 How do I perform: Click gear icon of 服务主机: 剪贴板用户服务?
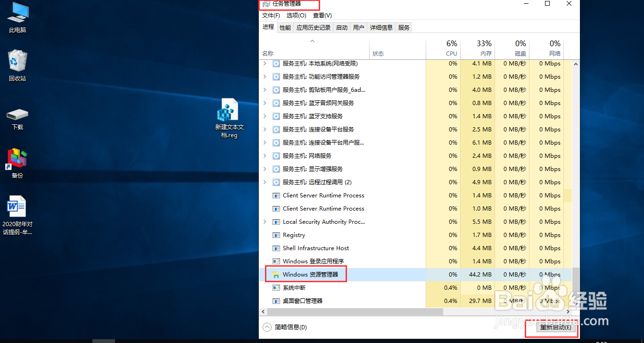[x=276, y=90]
